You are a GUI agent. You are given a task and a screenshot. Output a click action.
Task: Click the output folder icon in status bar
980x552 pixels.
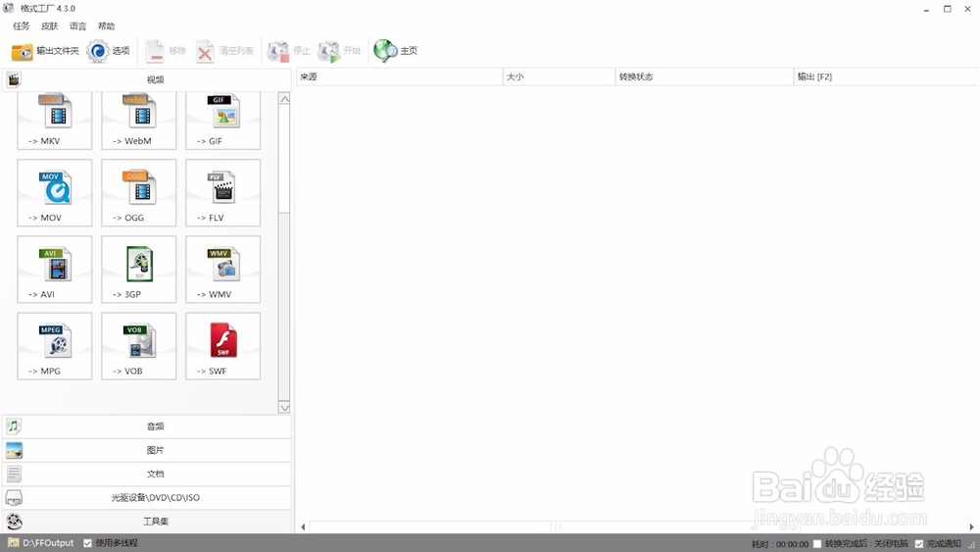(13, 542)
